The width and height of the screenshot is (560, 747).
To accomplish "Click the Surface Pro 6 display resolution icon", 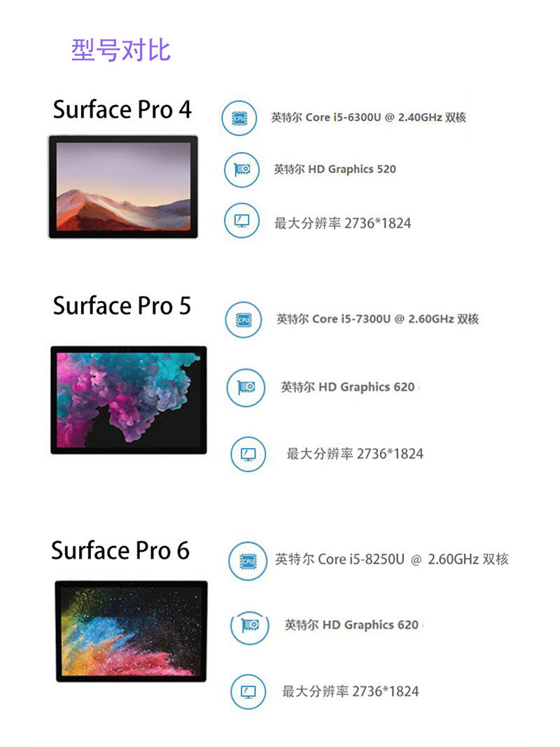I will 248,692.
